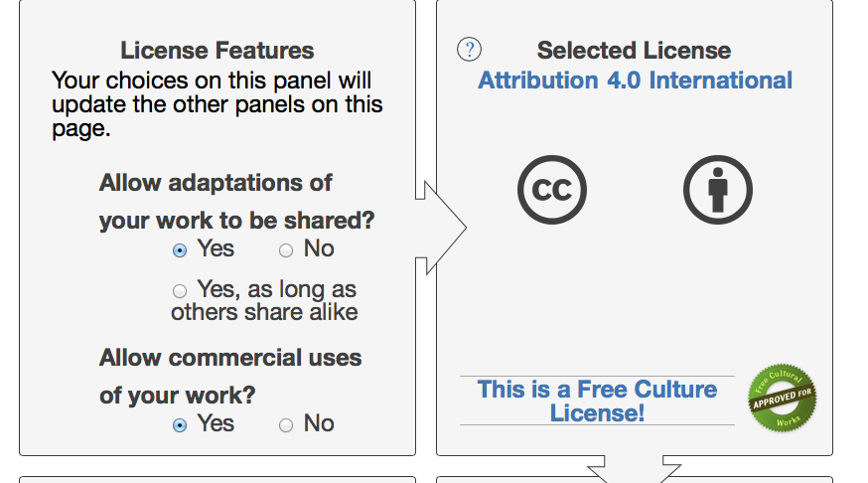Click the partially visible panel below License Features
868x483 pixels.
[x=217, y=479]
